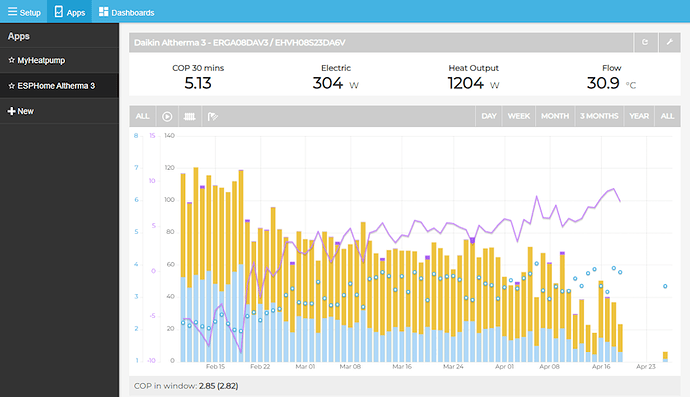Image resolution: width=690 pixels, height=397 pixels.
Task: Click the star icon beside ESPHome Altherma 3
Action: point(12,86)
